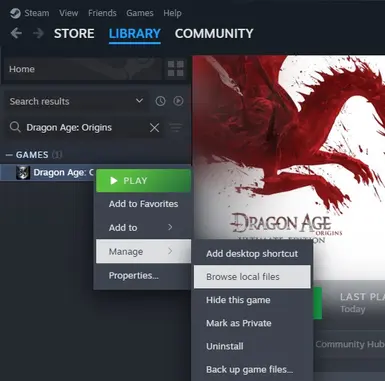Switch to the grid collections view icon
The width and height of the screenshot is (385, 381).
pos(175,69)
